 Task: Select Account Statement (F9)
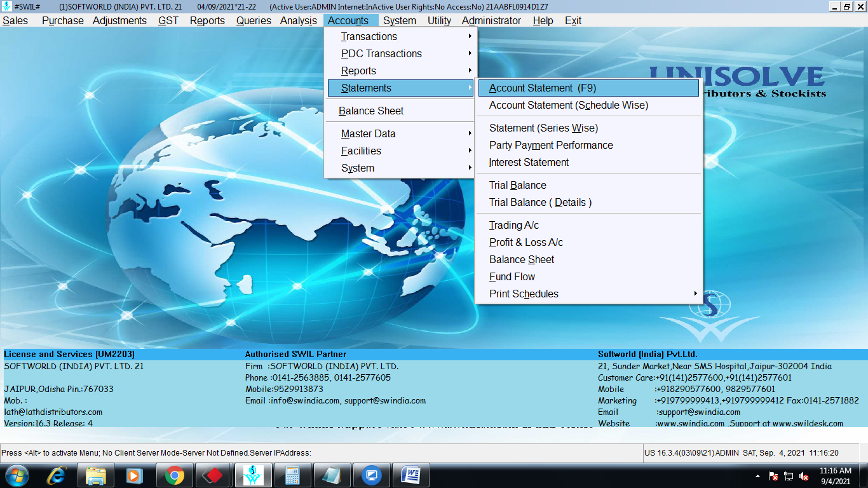588,88
